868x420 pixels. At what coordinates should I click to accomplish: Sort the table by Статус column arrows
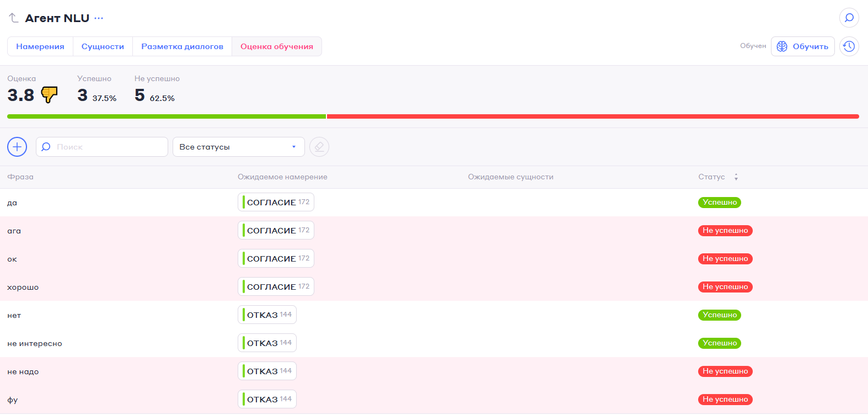[x=736, y=177]
